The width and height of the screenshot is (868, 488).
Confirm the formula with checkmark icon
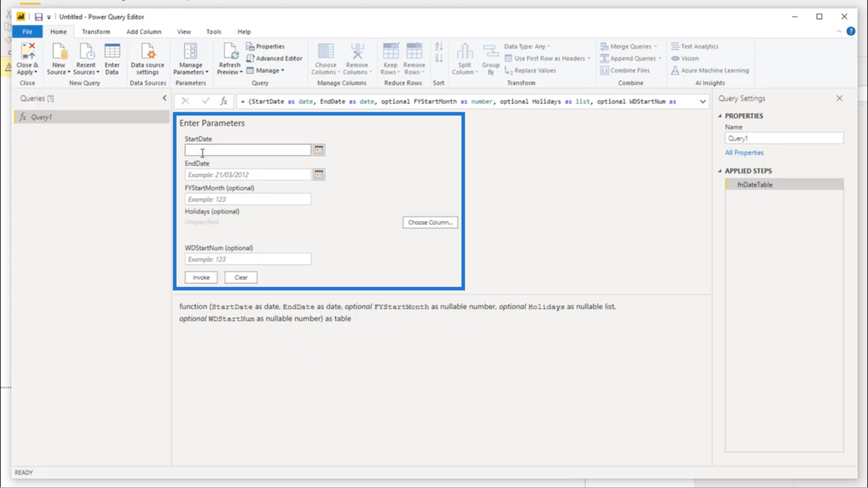pyautogui.click(x=206, y=101)
